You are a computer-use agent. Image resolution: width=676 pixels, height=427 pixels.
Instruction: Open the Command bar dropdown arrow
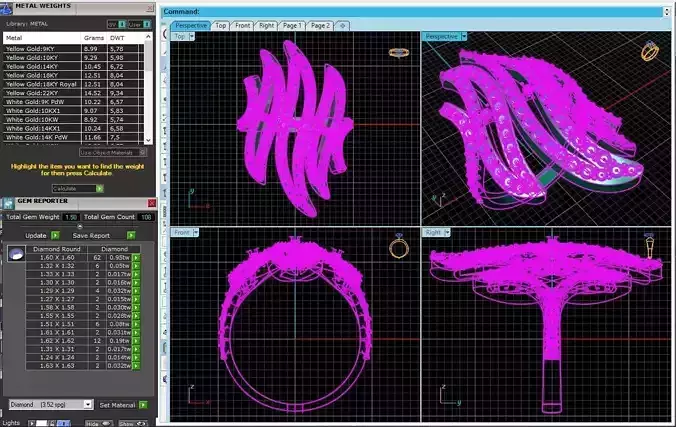(x=667, y=12)
